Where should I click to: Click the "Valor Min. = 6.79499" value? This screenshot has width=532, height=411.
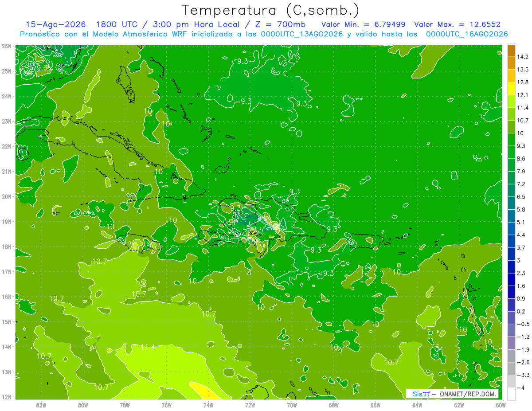coord(364,24)
